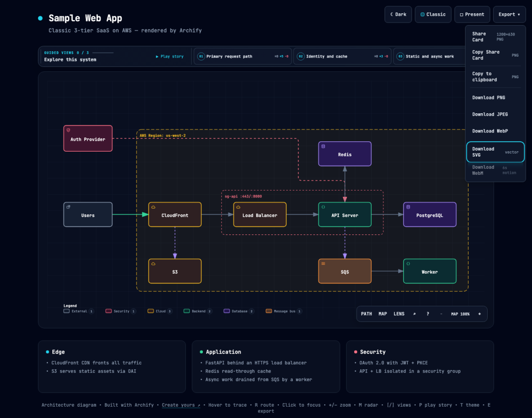Toggle Security category in legend
Image resolution: width=532 pixels, height=418 pixels.
pyautogui.click(x=121, y=311)
